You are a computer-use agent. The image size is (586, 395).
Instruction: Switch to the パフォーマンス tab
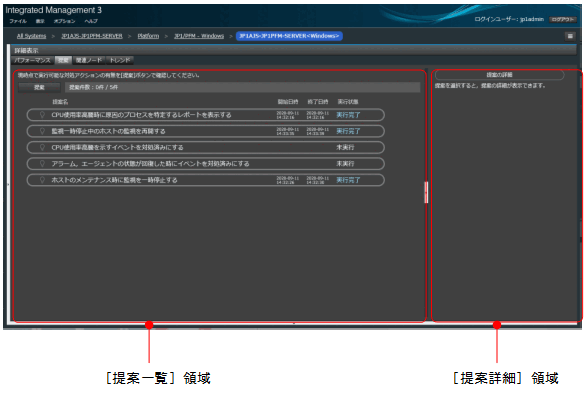pos(33,60)
